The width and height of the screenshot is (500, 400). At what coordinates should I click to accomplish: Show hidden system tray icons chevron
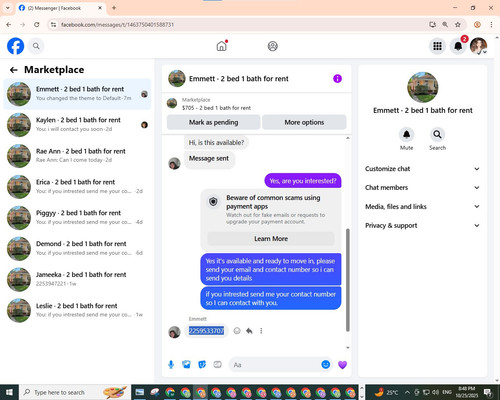pyautogui.click(x=407, y=392)
